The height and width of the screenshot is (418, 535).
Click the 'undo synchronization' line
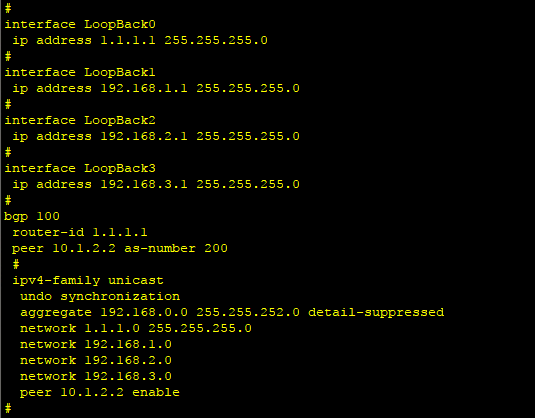click(x=100, y=297)
